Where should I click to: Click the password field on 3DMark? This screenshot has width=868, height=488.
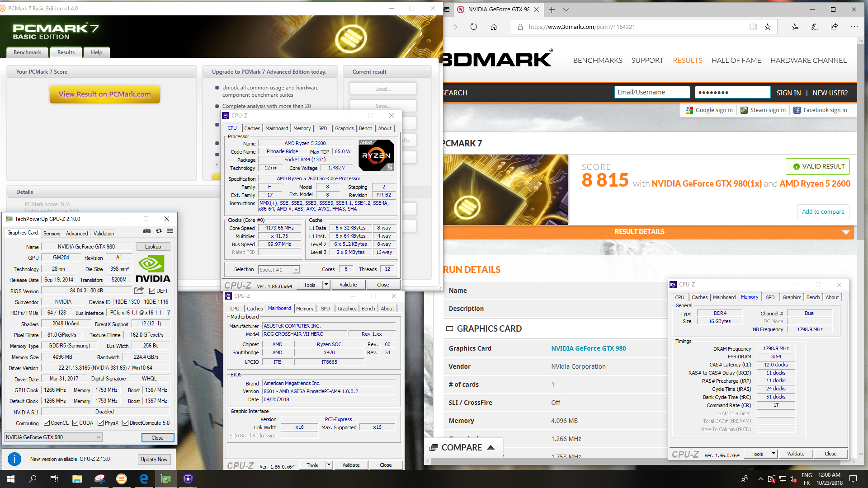(x=732, y=92)
